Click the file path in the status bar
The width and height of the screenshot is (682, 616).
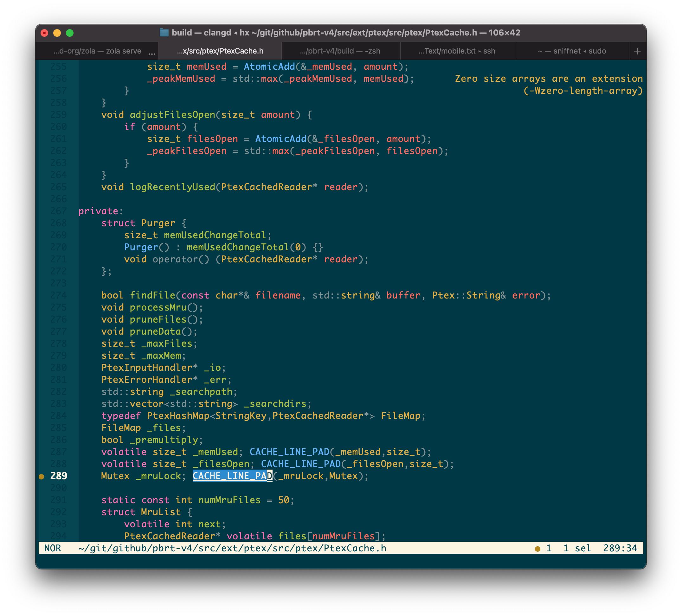[232, 548]
